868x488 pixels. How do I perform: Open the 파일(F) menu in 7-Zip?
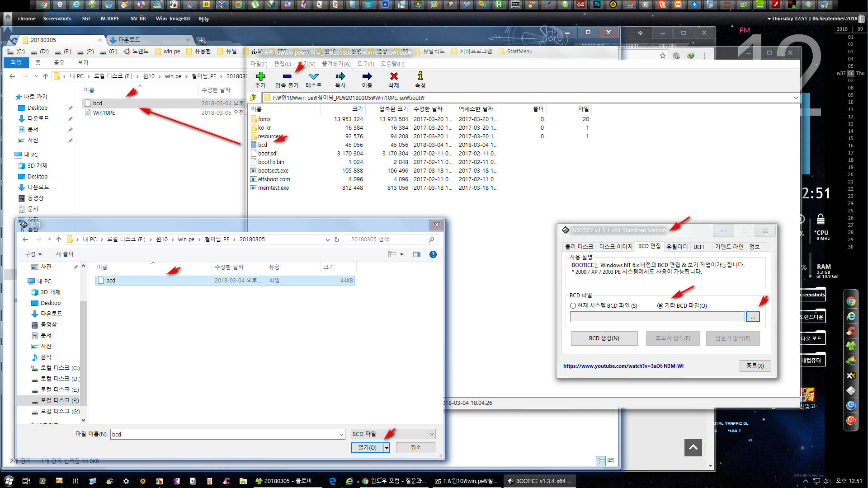(x=259, y=64)
